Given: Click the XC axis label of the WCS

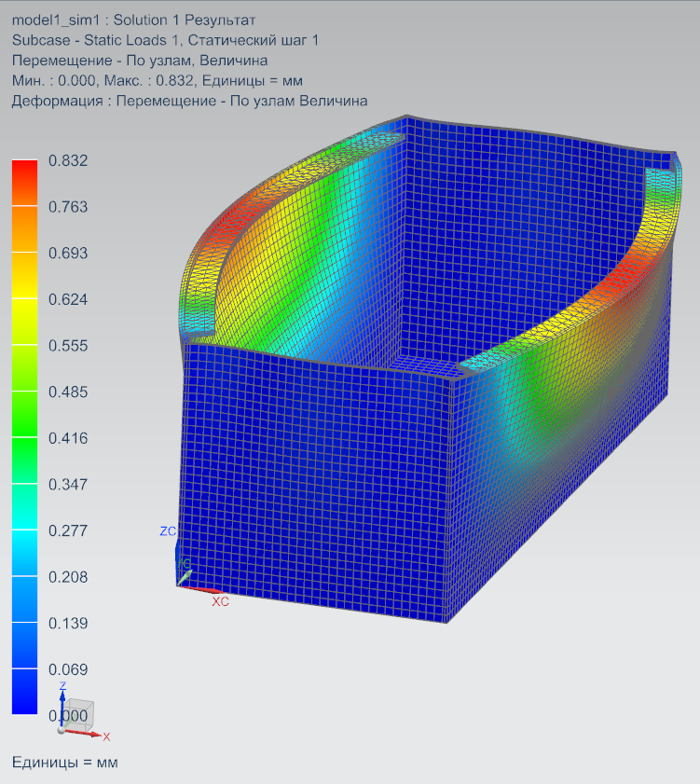Looking at the screenshot, I should pos(221,601).
